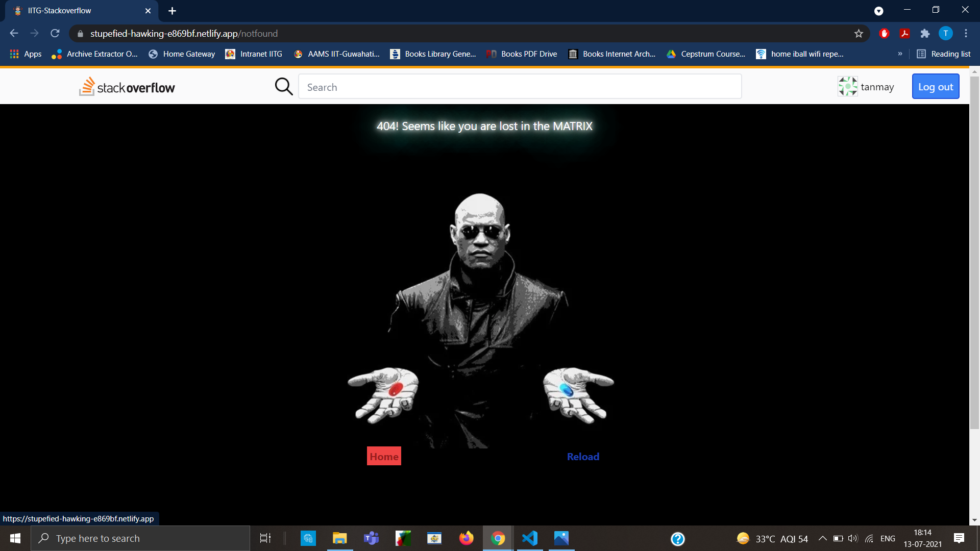Focus the Search input field
The height and width of the screenshot is (551, 980).
[520, 87]
